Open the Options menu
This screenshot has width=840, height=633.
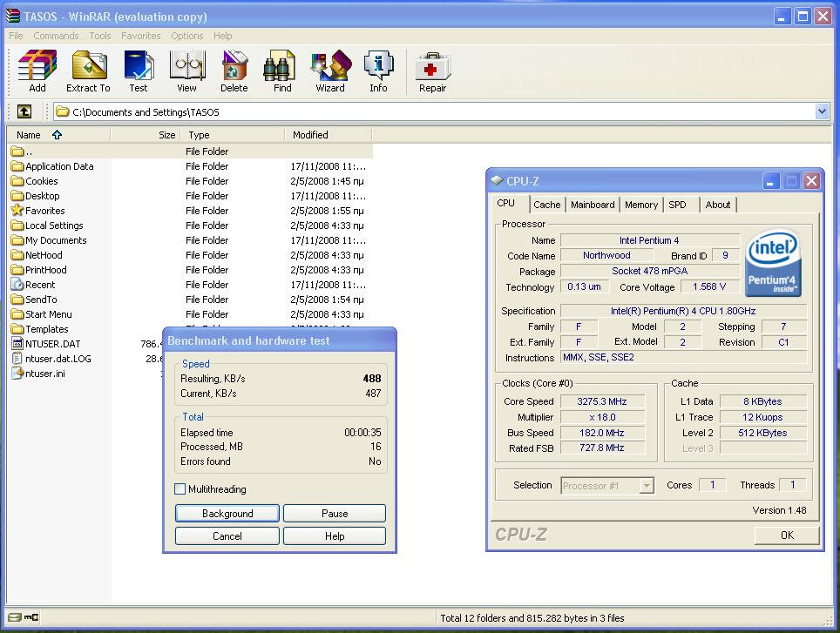coord(187,36)
